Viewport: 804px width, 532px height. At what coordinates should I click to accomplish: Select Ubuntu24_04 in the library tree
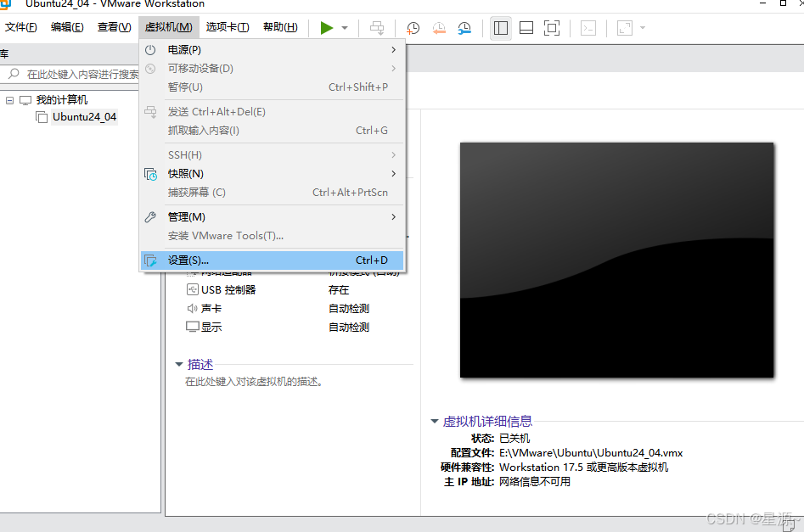point(85,117)
